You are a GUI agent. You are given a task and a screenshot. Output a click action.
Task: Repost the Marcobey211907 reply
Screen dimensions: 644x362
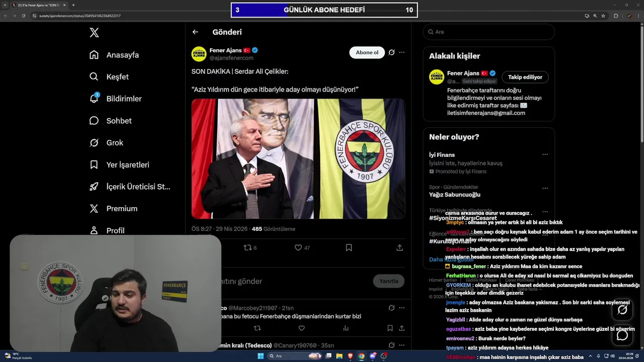click(257, 328)
